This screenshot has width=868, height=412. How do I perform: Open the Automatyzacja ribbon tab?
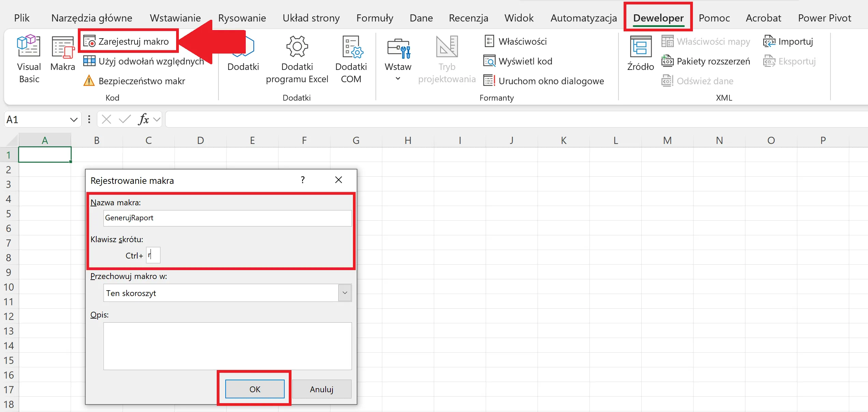pos(583,18)
